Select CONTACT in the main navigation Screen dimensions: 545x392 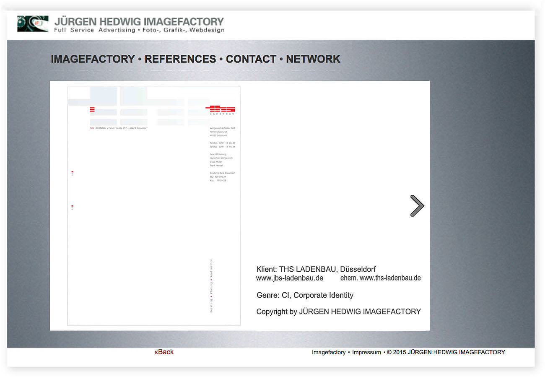251,59
